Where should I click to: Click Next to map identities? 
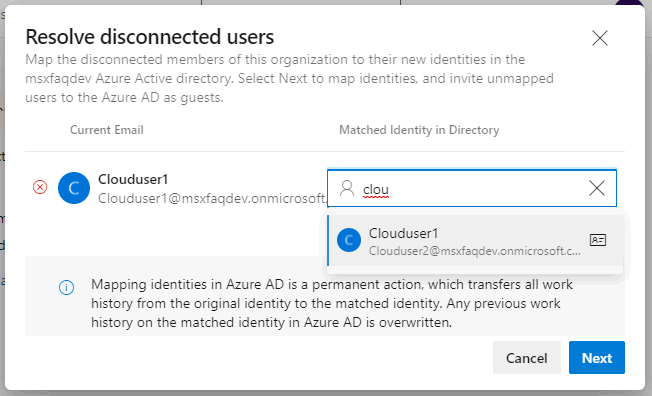point(597,358)
